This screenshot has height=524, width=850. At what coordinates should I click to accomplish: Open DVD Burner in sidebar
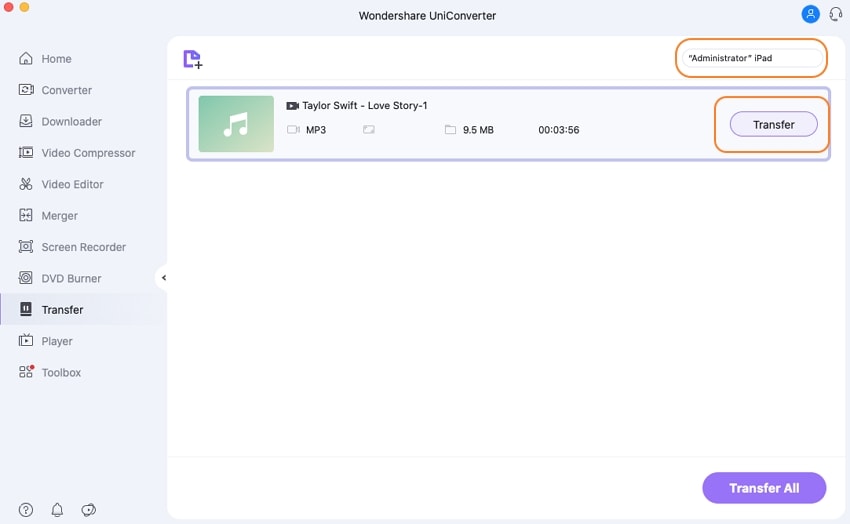point(71,279)
